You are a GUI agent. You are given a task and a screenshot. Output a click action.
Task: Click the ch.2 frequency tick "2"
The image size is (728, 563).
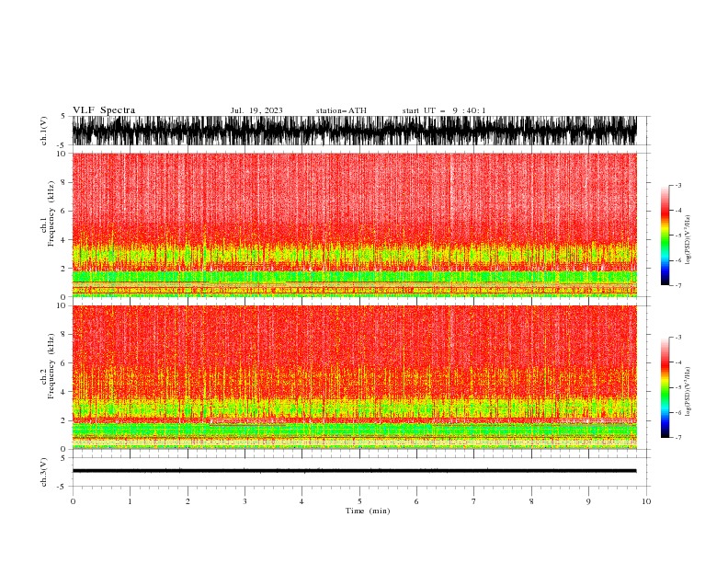63,420
